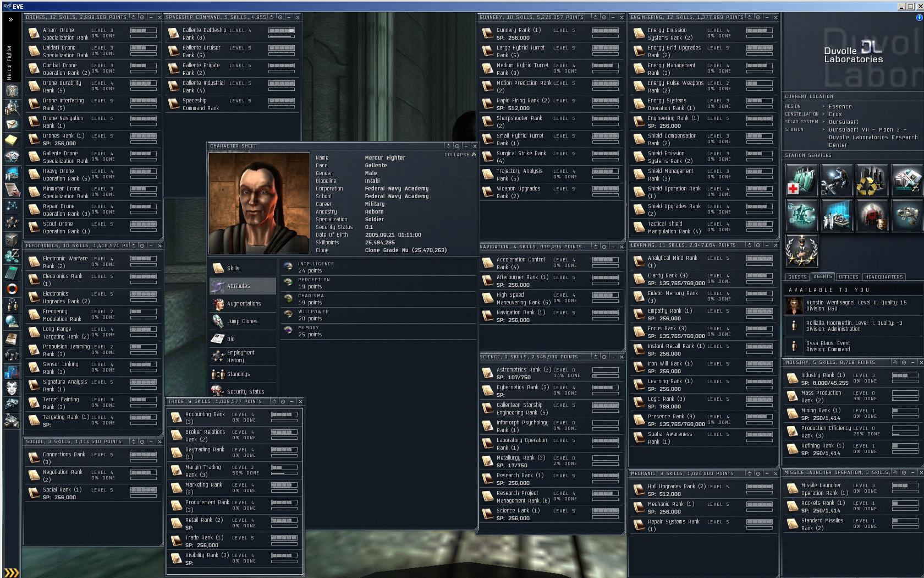Open the character sheet Vitruvian icon in sidebar
Image resolution: width=924 pixels, height=578 pixels.
[x=12, y=90]
